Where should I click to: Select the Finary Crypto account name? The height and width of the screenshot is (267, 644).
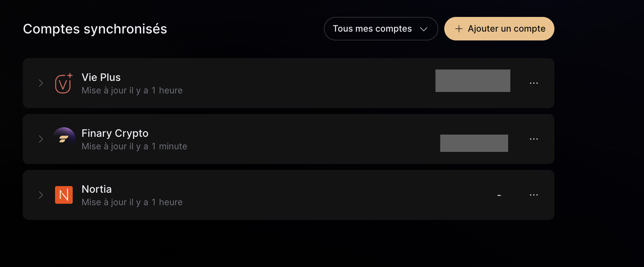coord(115,133)
